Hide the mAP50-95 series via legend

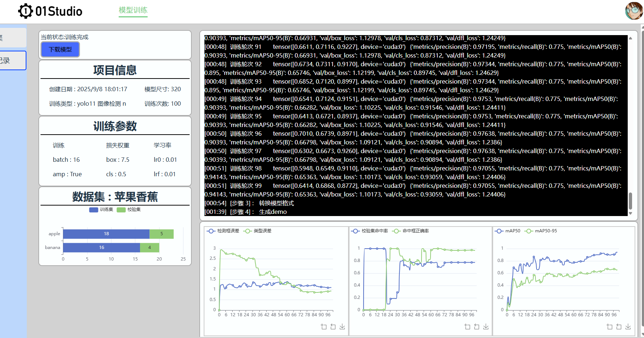pyautogui.click(x=541, y=231)
